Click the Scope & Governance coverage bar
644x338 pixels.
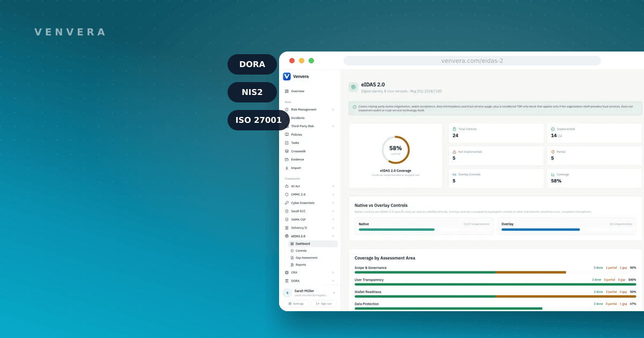[495, 272]
